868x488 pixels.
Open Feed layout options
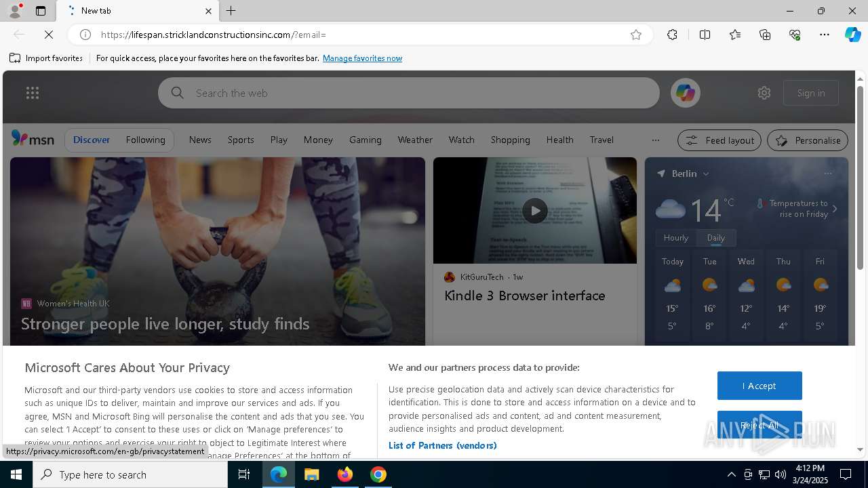click(719, 140)
